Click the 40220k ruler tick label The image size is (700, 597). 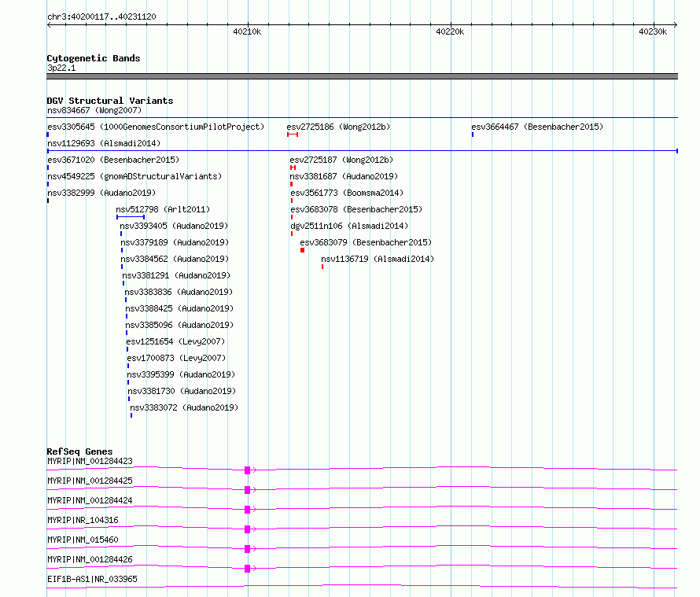pyautogui.click(x=450, y=31)
